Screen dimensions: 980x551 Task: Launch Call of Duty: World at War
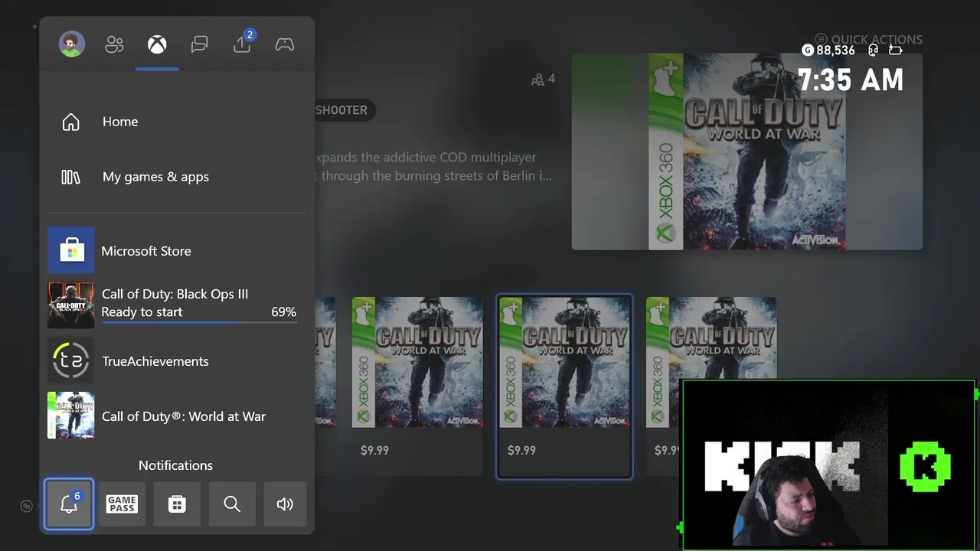point(177,416)
